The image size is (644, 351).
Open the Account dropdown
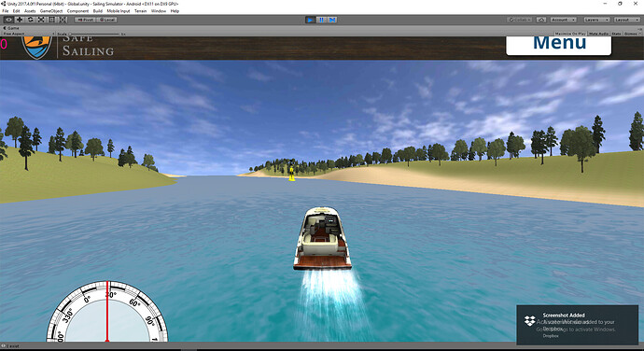pyautogui.click(x=563, y=20)
